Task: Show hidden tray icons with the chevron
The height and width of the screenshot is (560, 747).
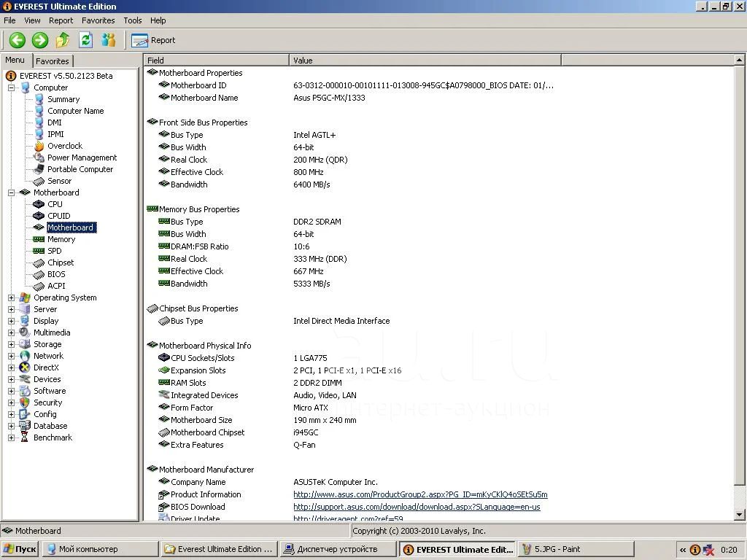Action: (683, 550)
